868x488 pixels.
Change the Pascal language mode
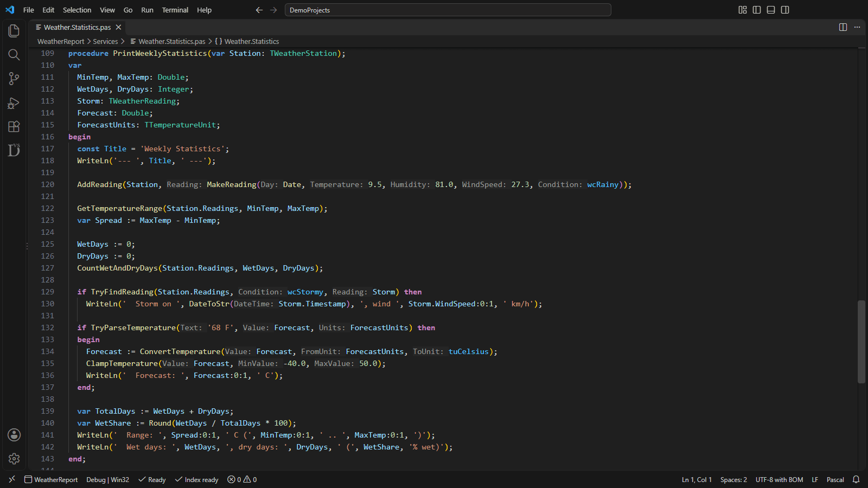pos(835,479)
